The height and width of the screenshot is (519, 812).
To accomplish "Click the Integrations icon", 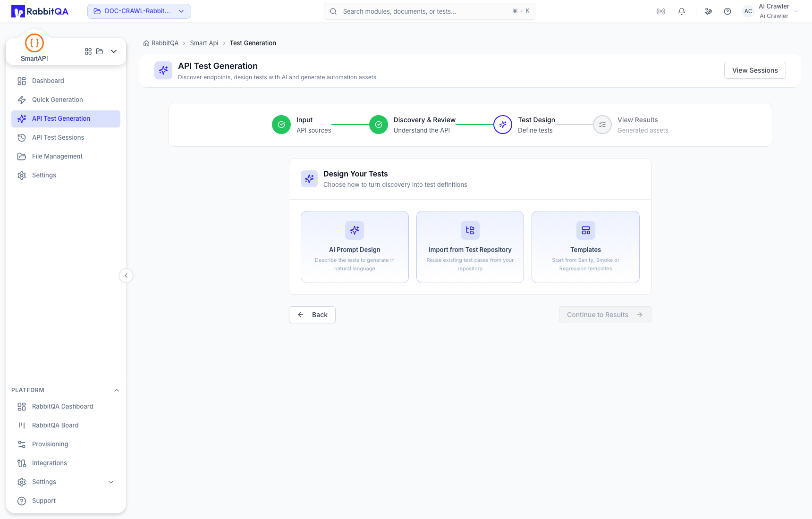I will 22,463.
